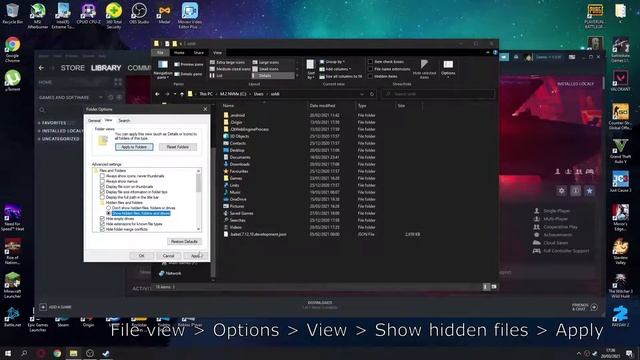The width and height of the screenshot is (640, 360).
Task: Open Options dropdown in Explorer ribbon
Action: 448,70
